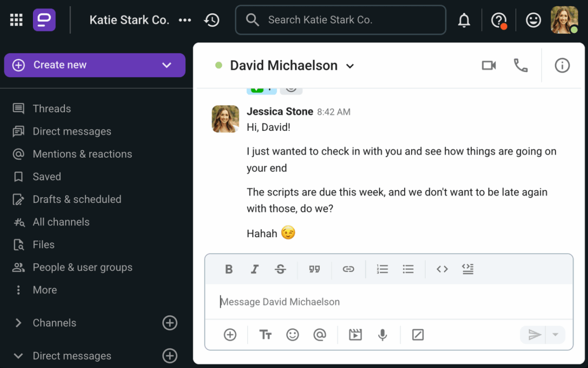Start a voice call from conversation header
Image resolution: width=588 pixels, height=368 pixels.
tap(520, 65)
